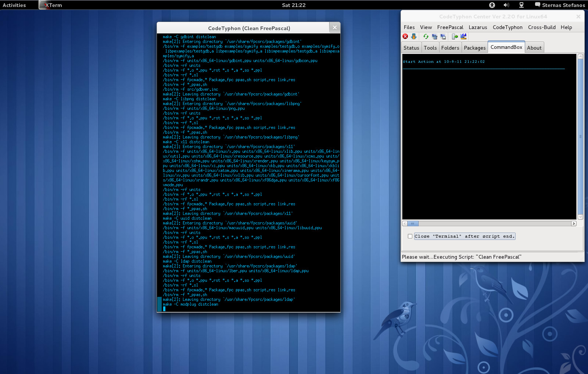Switch to the Packages tab
The width and height of the screenshot is (588, 374).
475,48
